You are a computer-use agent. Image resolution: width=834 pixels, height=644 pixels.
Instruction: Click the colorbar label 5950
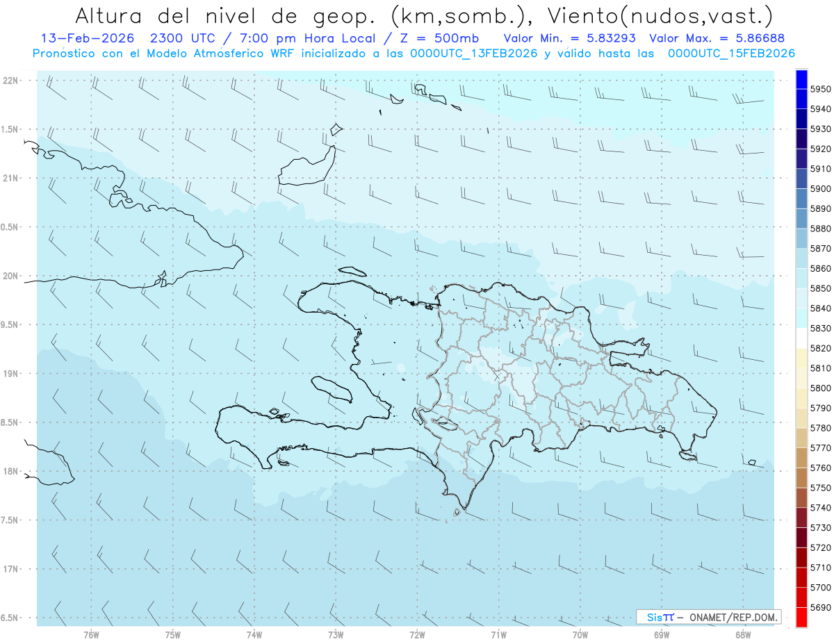coord(821,90)
